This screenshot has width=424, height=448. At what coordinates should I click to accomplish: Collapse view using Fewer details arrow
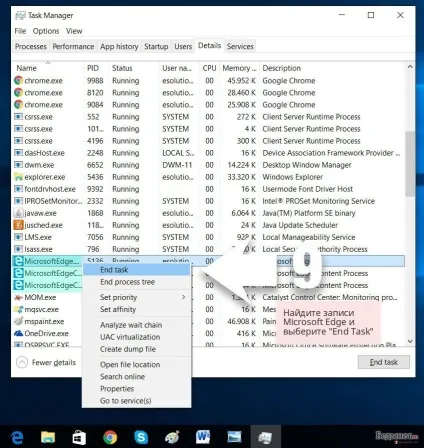coord(22,362)
